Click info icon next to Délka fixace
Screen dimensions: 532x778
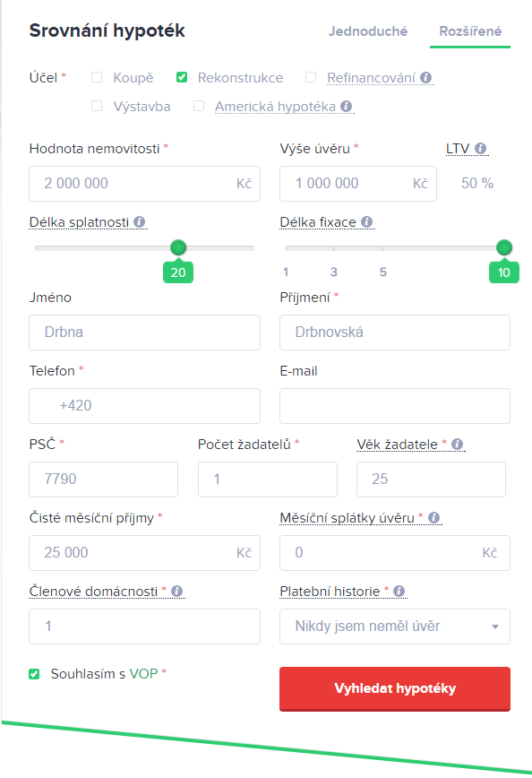coord(367,221)
